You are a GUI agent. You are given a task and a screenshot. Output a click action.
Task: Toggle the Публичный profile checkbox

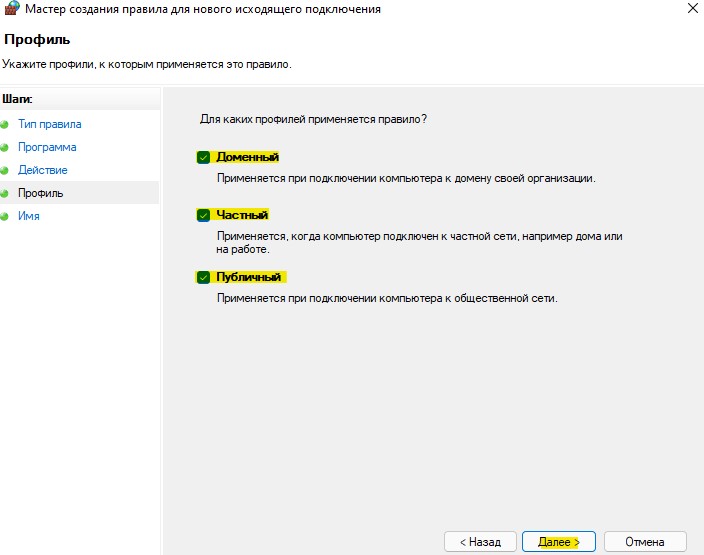tap(203, 277)
